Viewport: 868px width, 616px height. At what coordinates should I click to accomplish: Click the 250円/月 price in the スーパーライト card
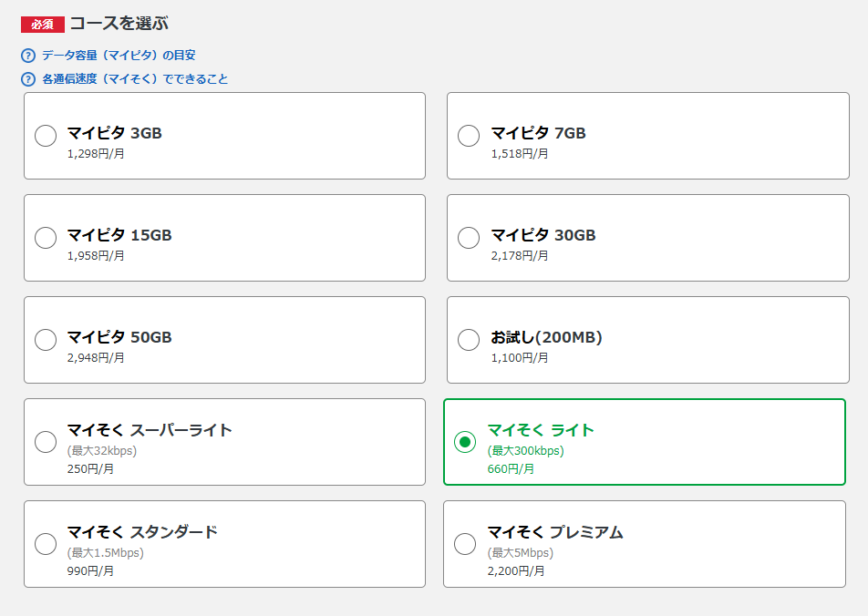pyautogui.click(x=90, y=469)
